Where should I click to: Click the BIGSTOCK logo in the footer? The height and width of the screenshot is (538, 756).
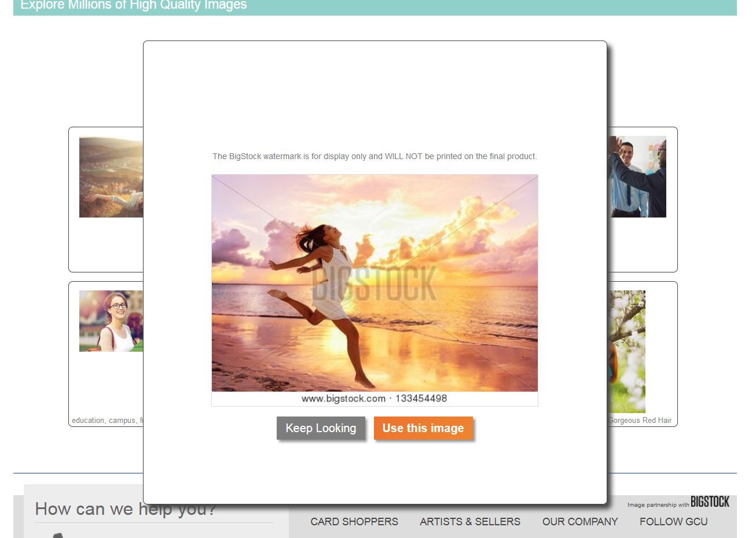tap(709, 502)
